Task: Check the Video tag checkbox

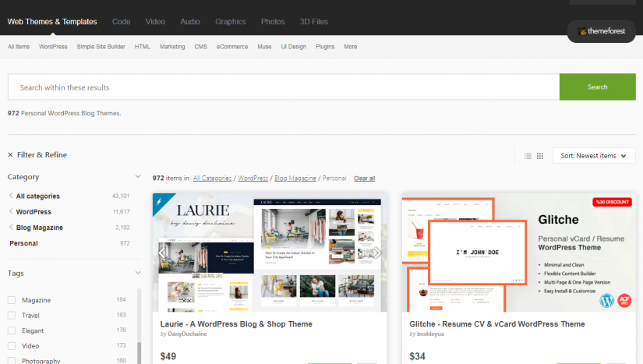Action: click(x=12, y=345)
